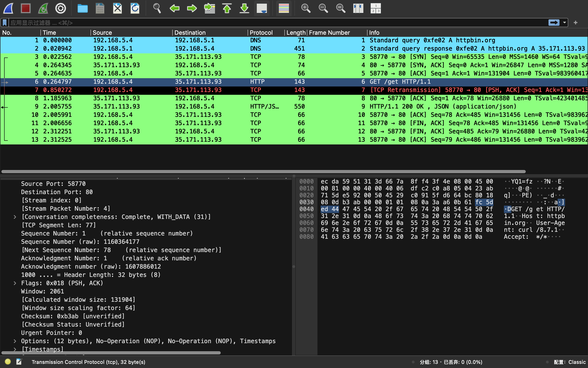Select the SYN packet number 3
This screenshot has width=588, height=368.
(294, 57)
